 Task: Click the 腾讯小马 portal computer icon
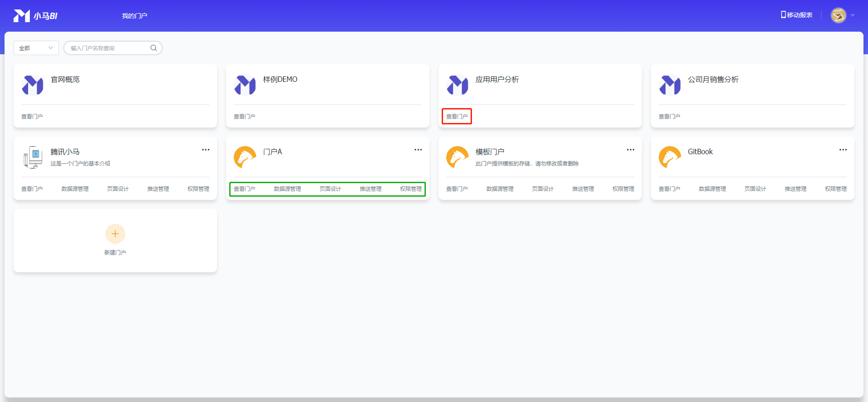click(33, 157)
